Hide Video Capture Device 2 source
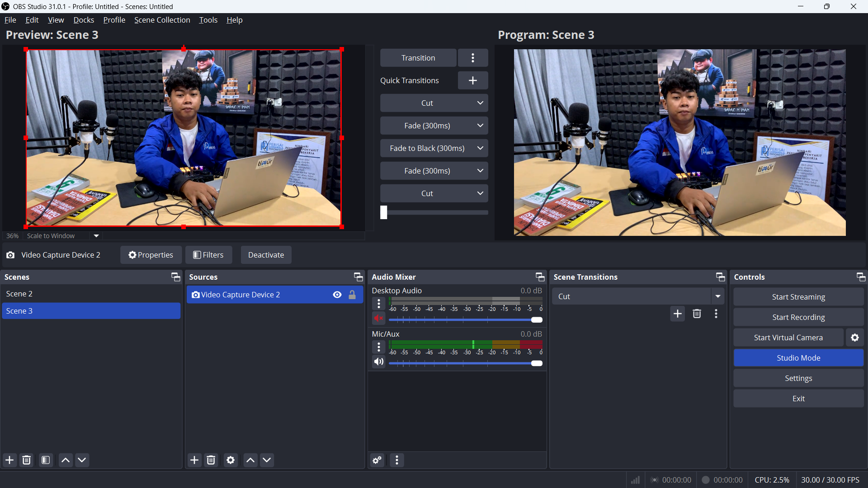 337,295
